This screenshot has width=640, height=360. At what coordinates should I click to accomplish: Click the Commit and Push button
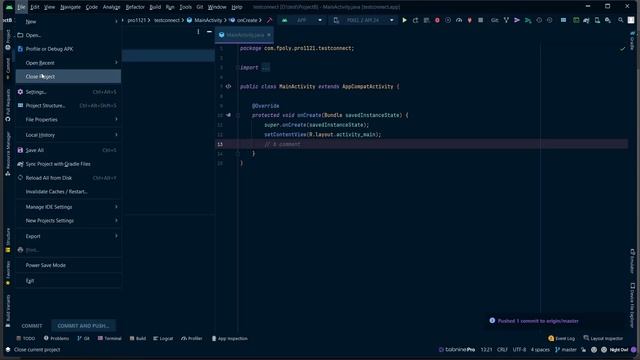tap(83, 326)
